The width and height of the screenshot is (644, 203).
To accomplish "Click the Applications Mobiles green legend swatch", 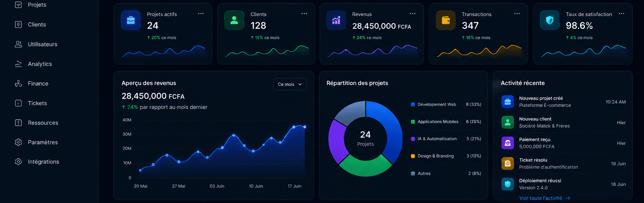I will click(x=413, y=121).
